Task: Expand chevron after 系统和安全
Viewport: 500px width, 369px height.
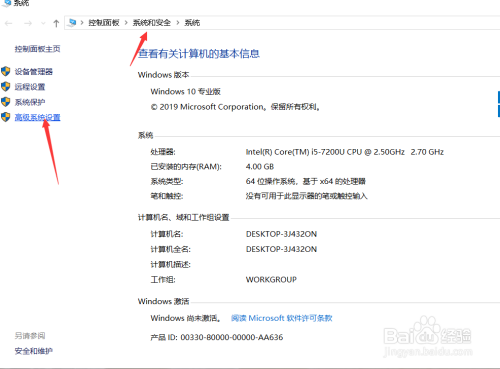Action: point(178,23)
